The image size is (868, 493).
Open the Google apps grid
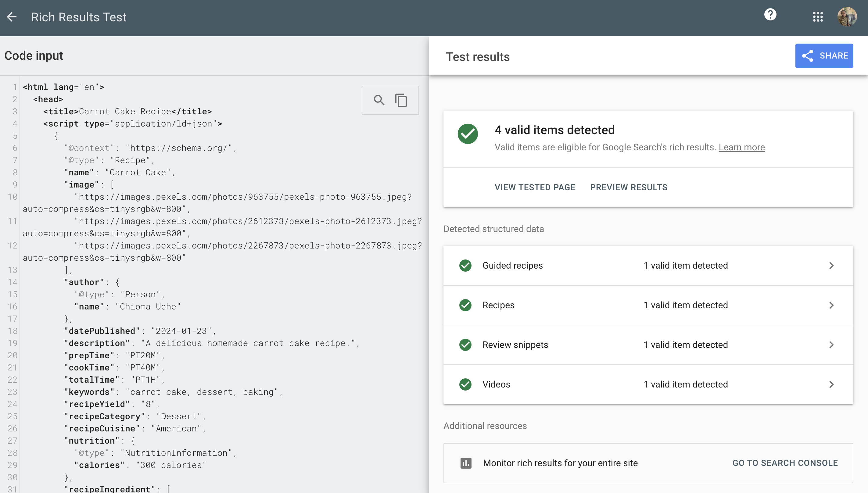[x=818, y=17]
